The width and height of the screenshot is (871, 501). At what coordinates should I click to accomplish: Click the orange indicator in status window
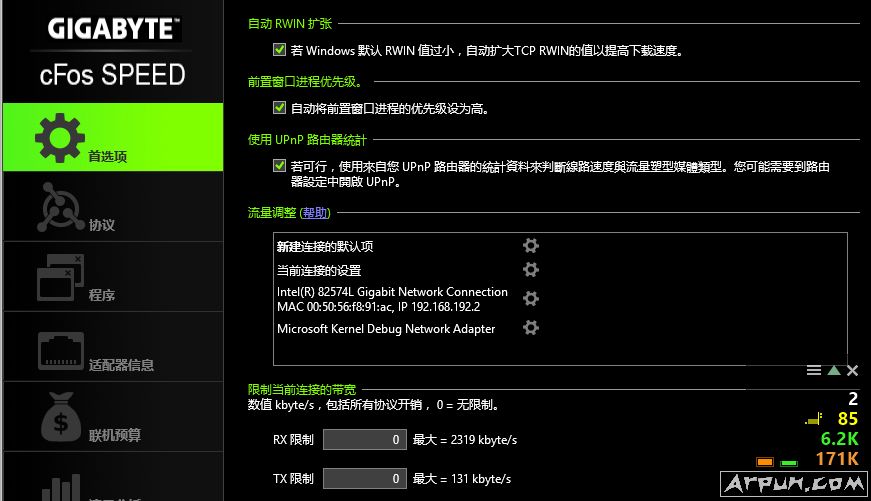point(765,462)
